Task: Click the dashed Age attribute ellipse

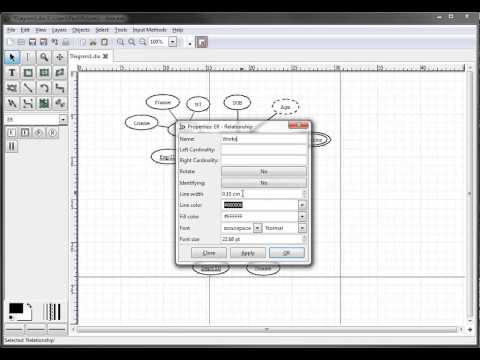Action: tap(285, 107)
